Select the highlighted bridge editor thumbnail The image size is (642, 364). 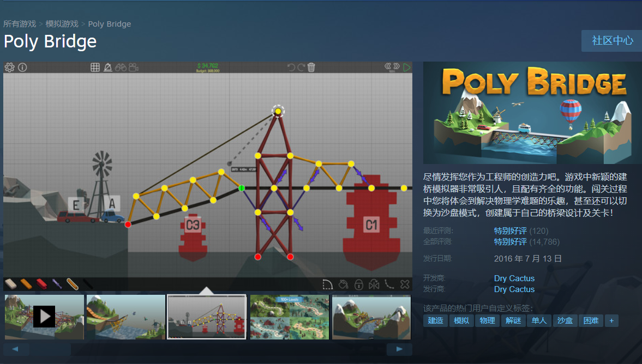[207, 317]
